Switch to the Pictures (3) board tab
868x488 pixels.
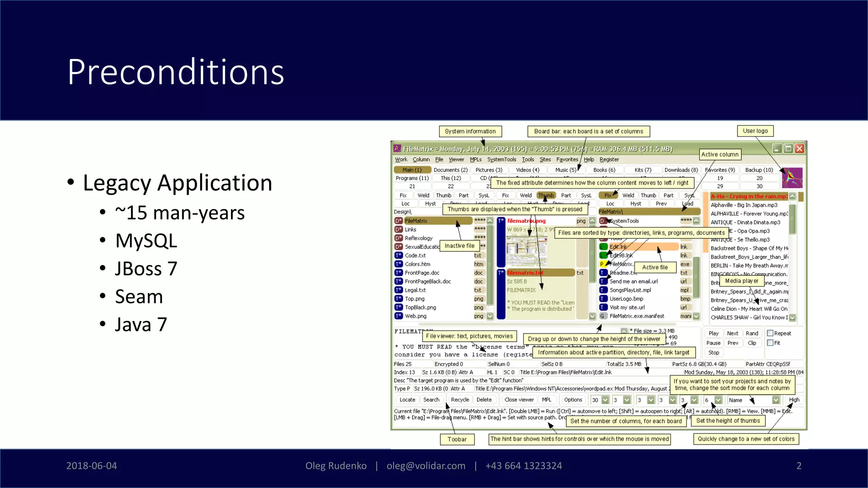489,170
